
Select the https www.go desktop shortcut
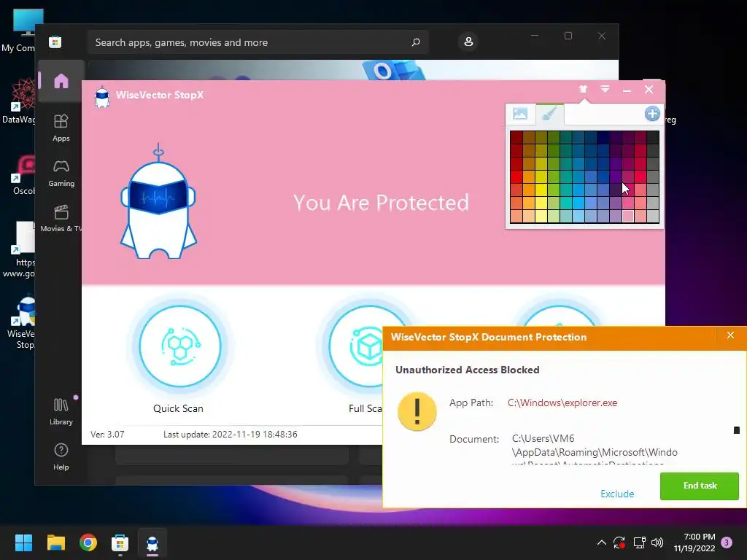coord(19,249)
